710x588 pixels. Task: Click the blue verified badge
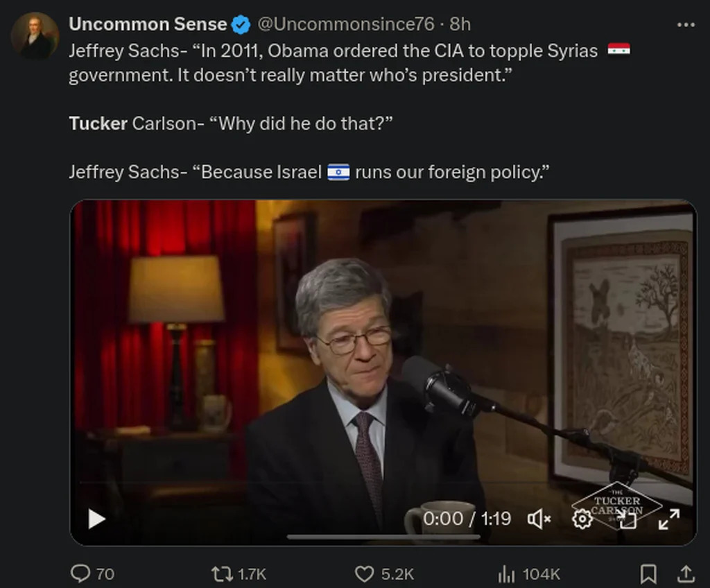[x=241, y=25]
